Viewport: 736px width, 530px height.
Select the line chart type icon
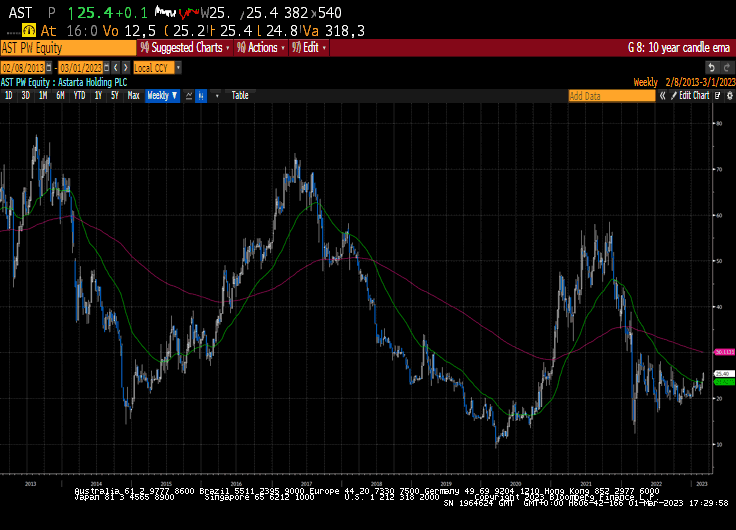(x=189, y=96)
